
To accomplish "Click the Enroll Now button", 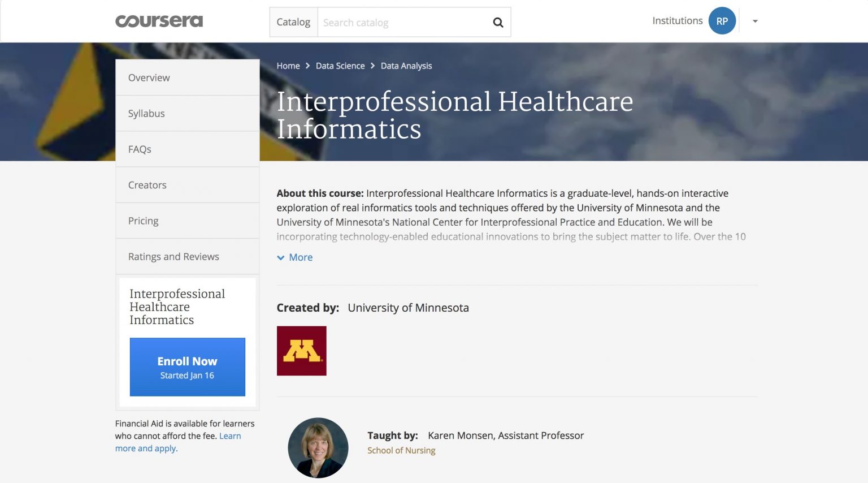I will coord(187,367).
